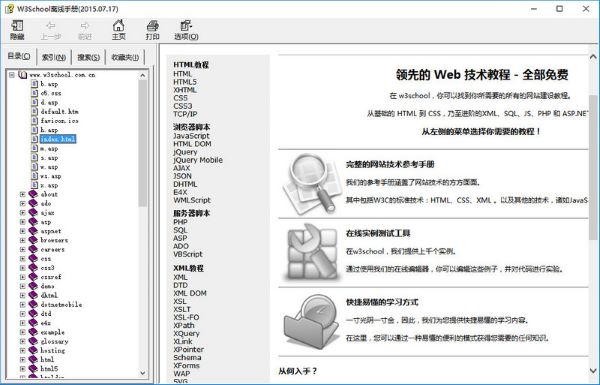The image size is (600, 385).
Task: Open the CSS3 tutorial link
Action: point(183,106)
